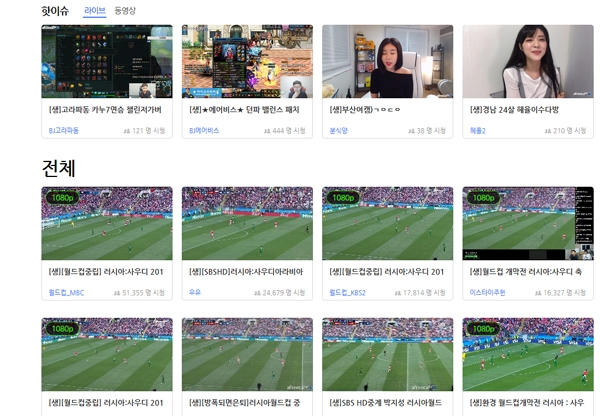
Task: Click title [생][방폭되면은퇴]러시아월드컵 중
Action: pyautogui.click(x=245, y=403)
